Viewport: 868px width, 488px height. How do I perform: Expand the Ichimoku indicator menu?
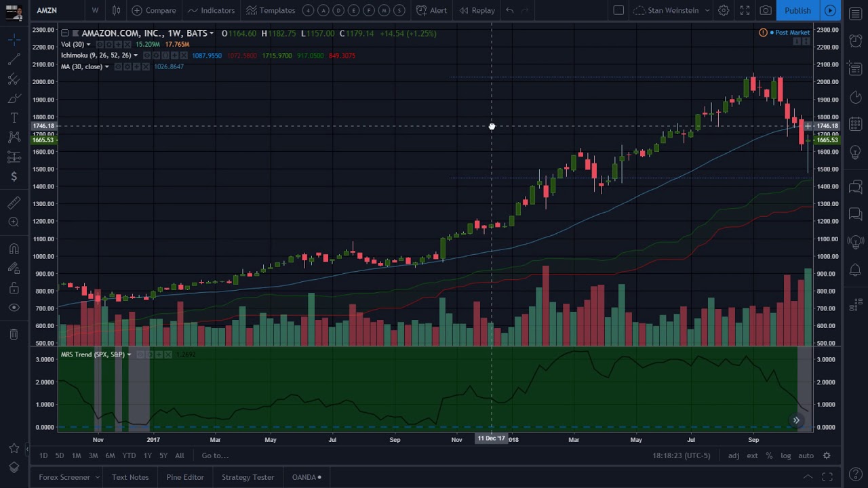(136, 56)
